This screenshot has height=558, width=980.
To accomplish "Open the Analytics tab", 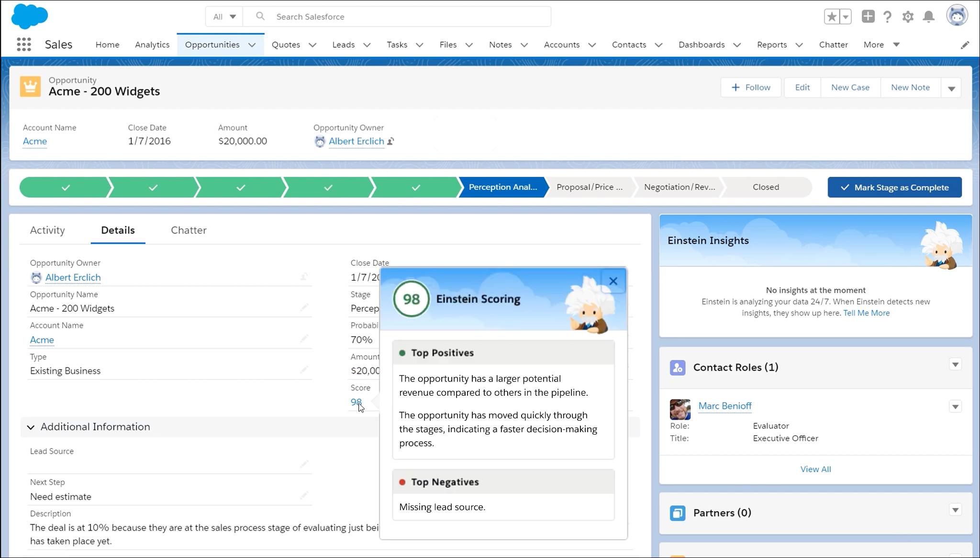I will (152, 45).
